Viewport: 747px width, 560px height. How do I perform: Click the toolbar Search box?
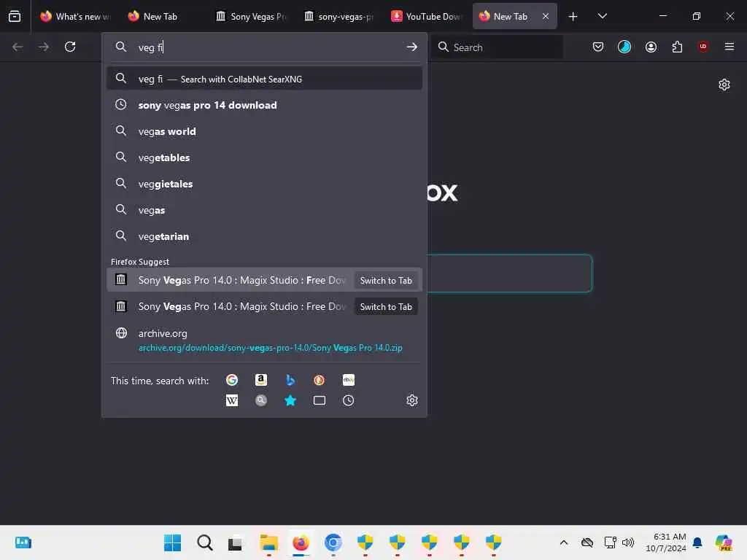pos(498,47)
